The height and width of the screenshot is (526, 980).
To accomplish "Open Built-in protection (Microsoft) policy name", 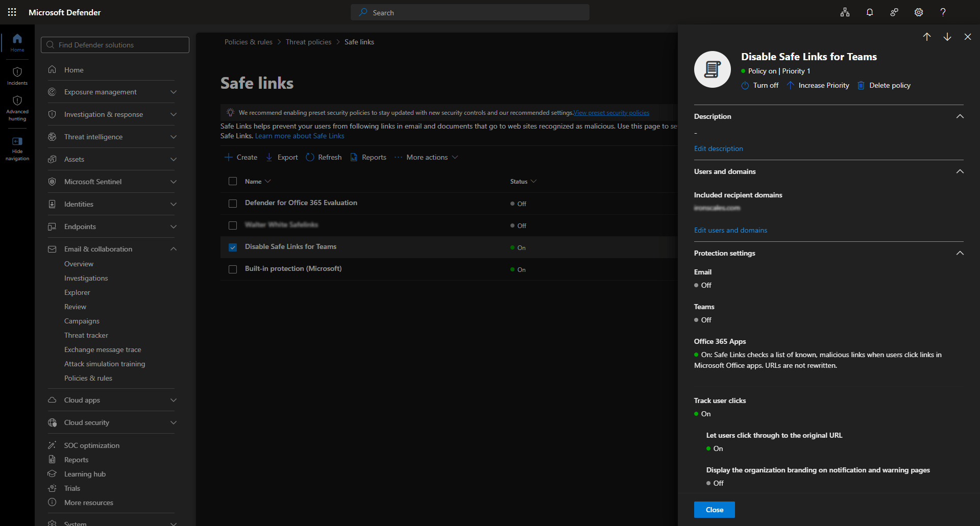I will (x=293, y=268).
